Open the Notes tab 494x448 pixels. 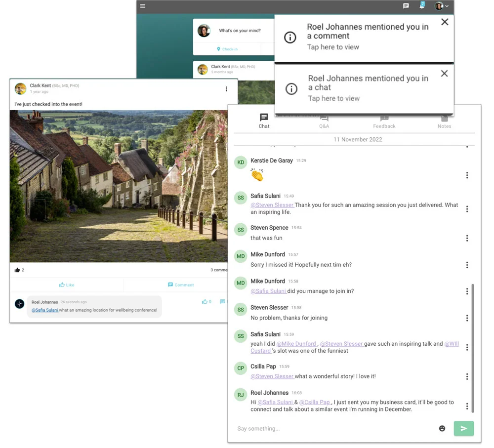point(444,122)
